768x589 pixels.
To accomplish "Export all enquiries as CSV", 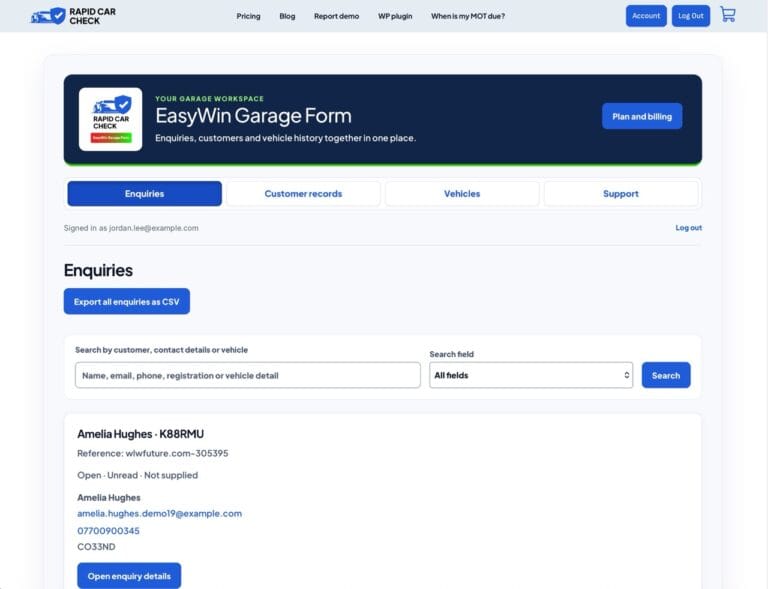I will point(127,302).
